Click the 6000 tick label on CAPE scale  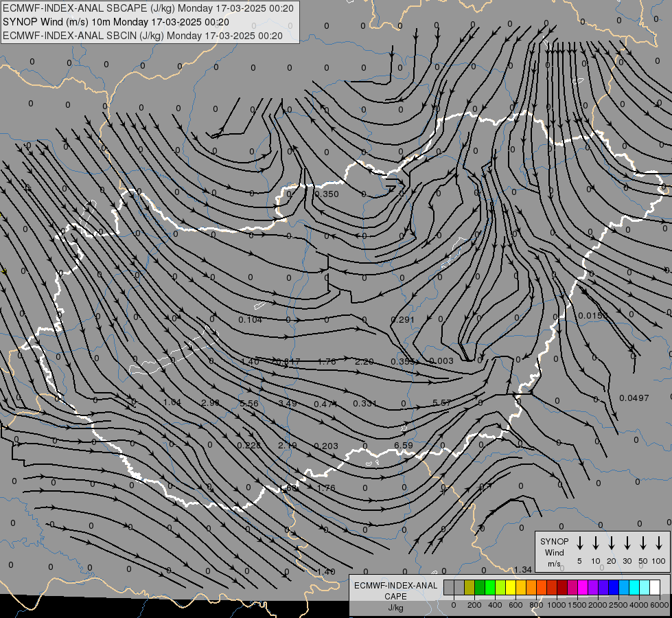coord(660,605)
